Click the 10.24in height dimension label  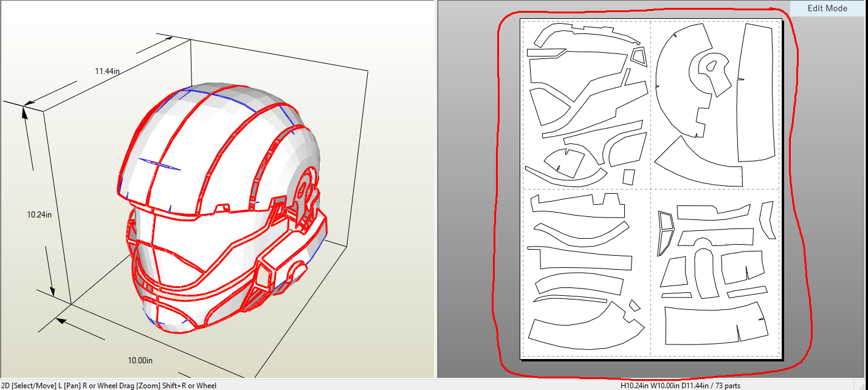point(39,214)
